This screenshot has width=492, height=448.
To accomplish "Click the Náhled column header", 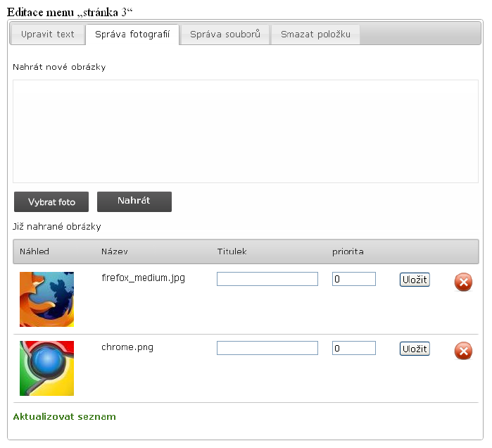I will click(34, 251).
